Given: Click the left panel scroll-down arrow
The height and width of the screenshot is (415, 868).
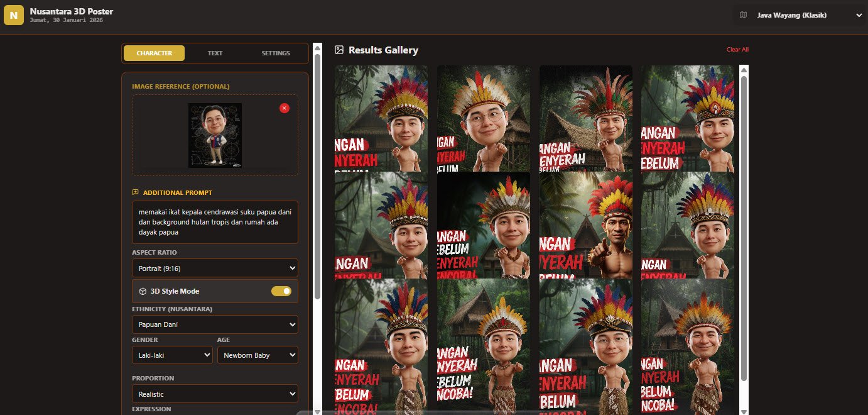Looking at the screenshot, I should click(317, 411).
